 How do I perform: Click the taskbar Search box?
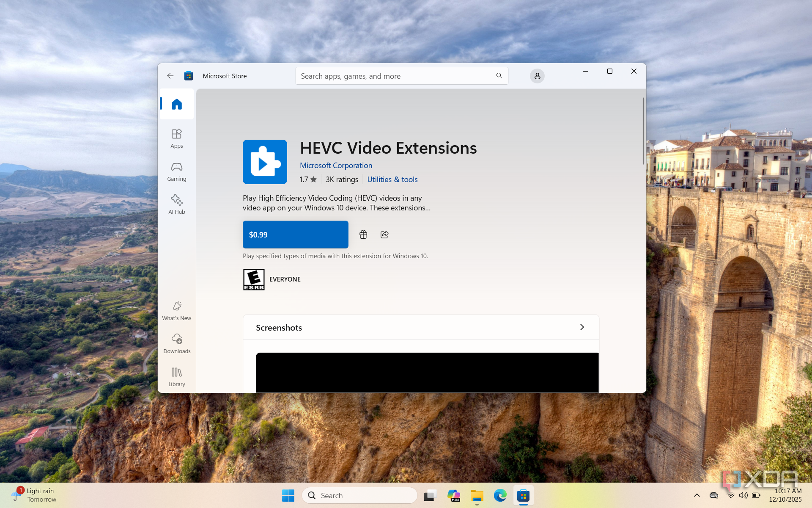point(359,495)
